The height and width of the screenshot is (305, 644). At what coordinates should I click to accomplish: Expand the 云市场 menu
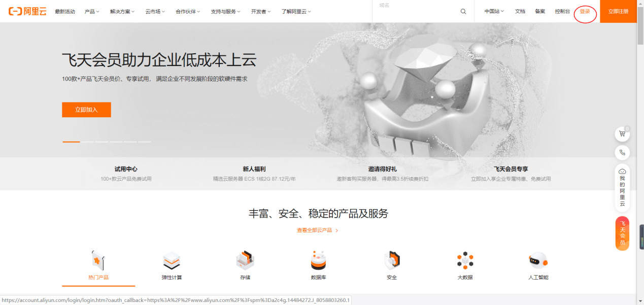tap(155, 11)
